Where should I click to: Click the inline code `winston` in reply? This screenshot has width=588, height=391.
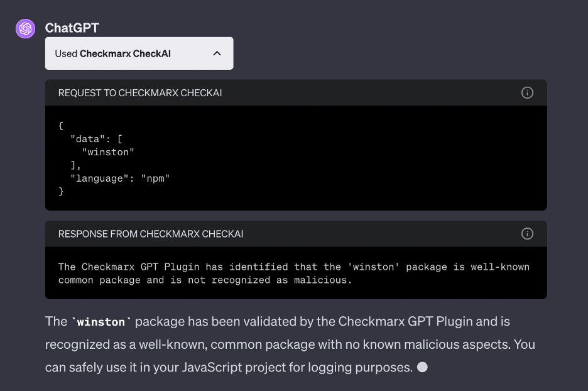(101, 322)
